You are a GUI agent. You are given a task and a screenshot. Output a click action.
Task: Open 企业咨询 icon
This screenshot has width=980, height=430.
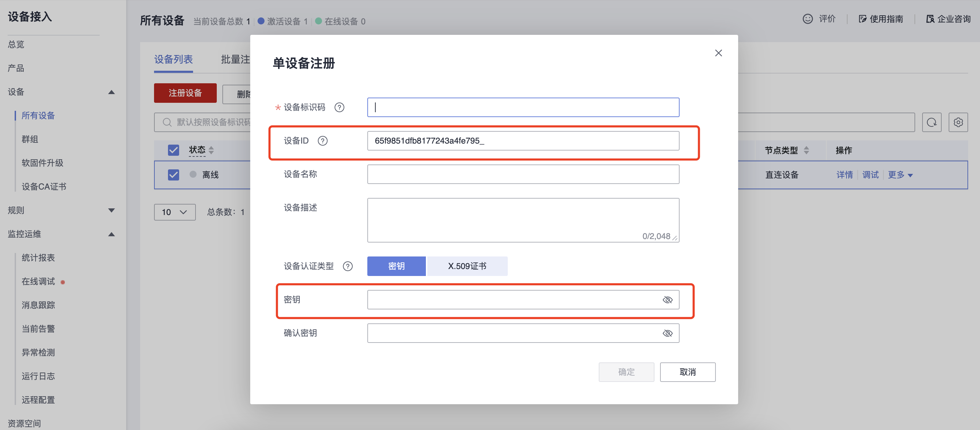(x=930, y=19)
